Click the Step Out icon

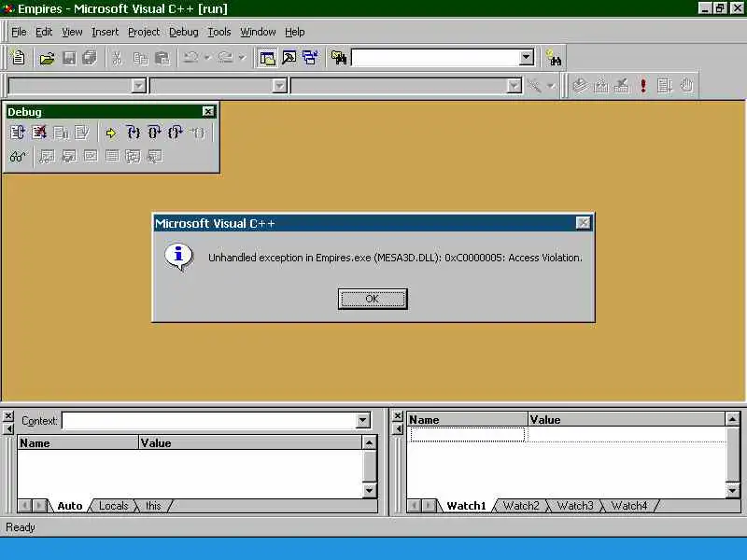click(x=176, y=133)
